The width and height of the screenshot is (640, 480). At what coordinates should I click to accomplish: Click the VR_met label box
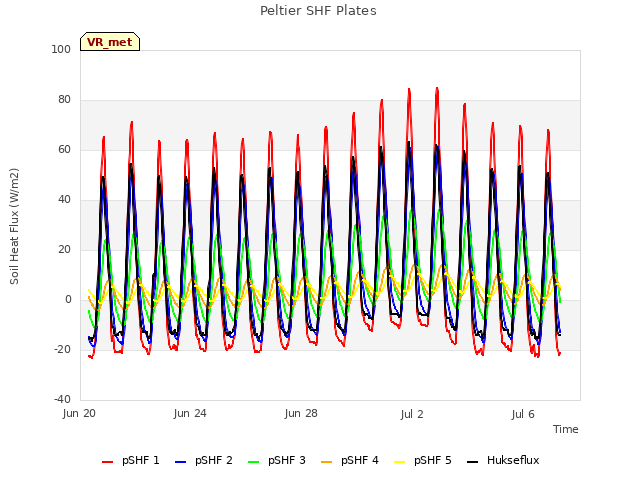[110, 42]
